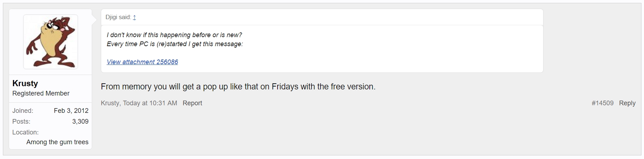Click the Joined: label
644x159 pixels.
point(23,111)
